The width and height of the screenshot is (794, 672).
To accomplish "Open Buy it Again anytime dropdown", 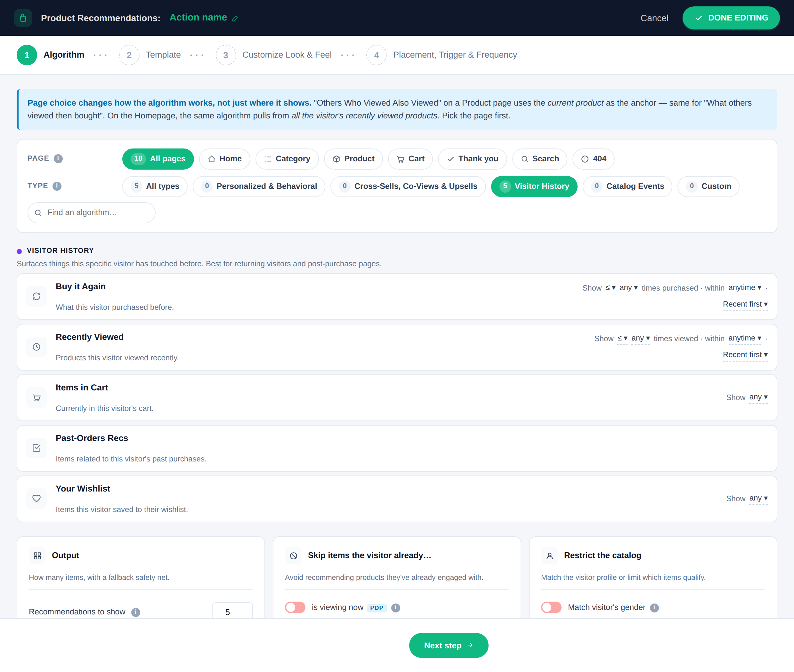I will pyautogui.click(x=745, y=288).
